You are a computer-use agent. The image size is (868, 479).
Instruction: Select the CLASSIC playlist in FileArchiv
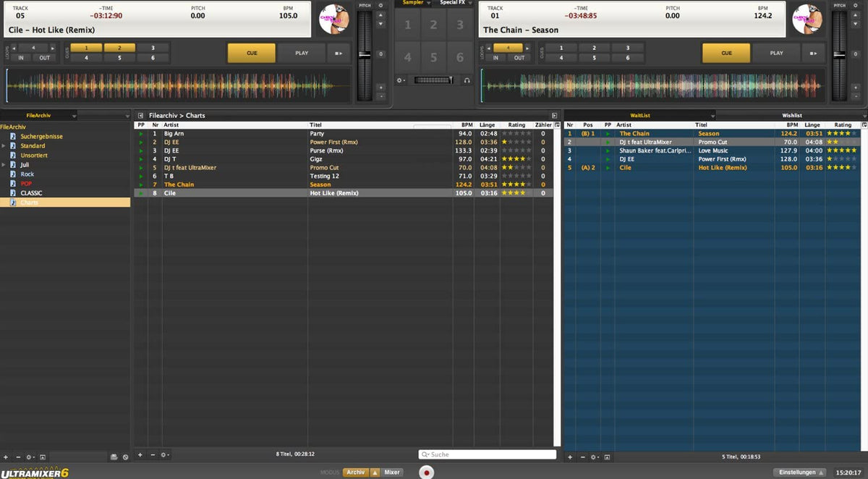[31, 193]
